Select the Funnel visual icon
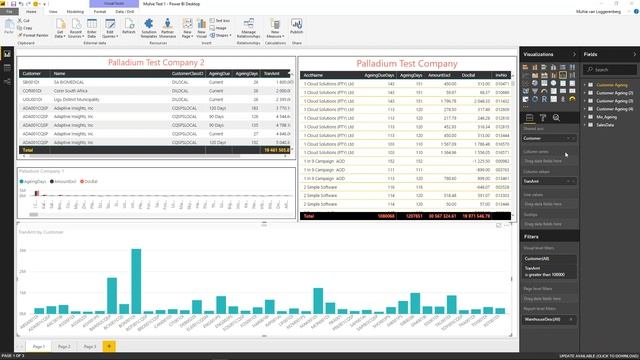640x360 pixels. pyautogui.click(x=535, y=91)
